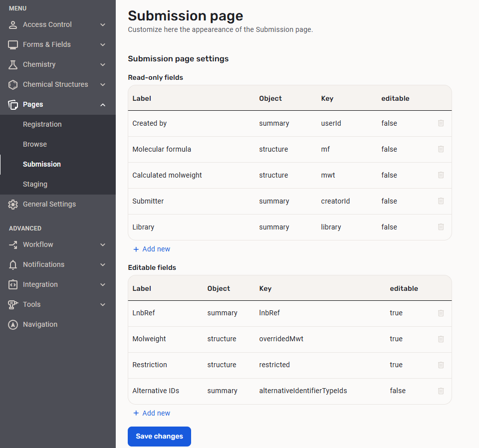Click the Molweight row's overridedMwt key cell
Image resolution: width=479 pixels, height=448 pixels.
click(281, 339)
